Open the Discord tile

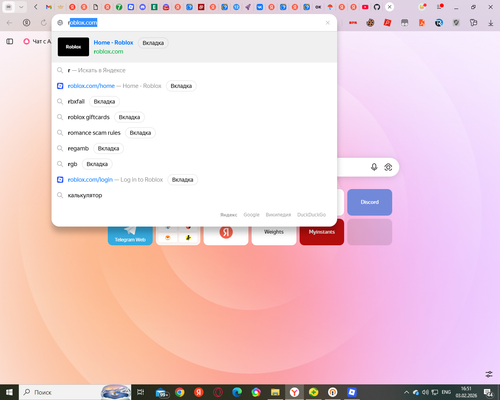tap(370, 202)
